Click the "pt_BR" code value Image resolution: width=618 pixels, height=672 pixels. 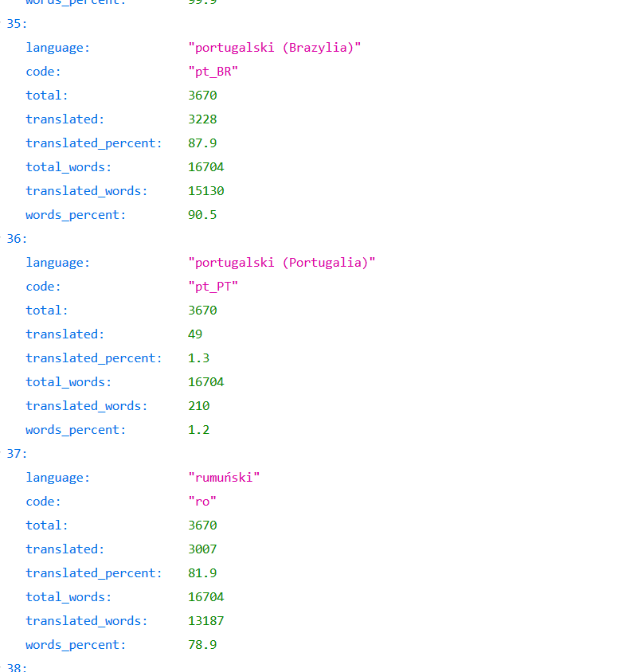213,72
